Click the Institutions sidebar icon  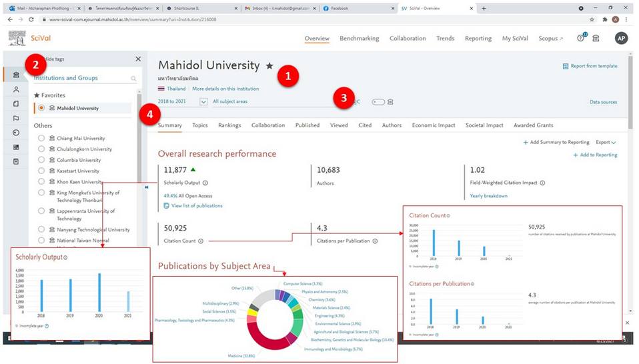click(x=16, y=75)
